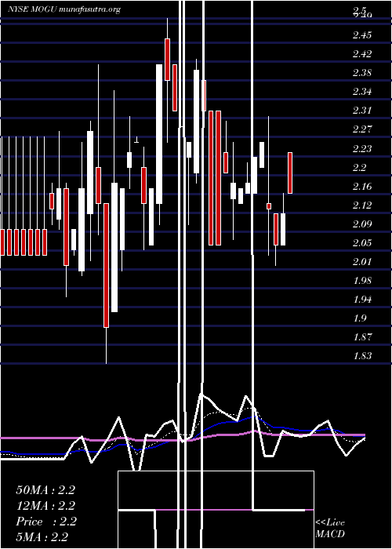The image size is (392, 549).
Task: Click the NYSE MOGU chart title
Action: [x=64, y=9]
